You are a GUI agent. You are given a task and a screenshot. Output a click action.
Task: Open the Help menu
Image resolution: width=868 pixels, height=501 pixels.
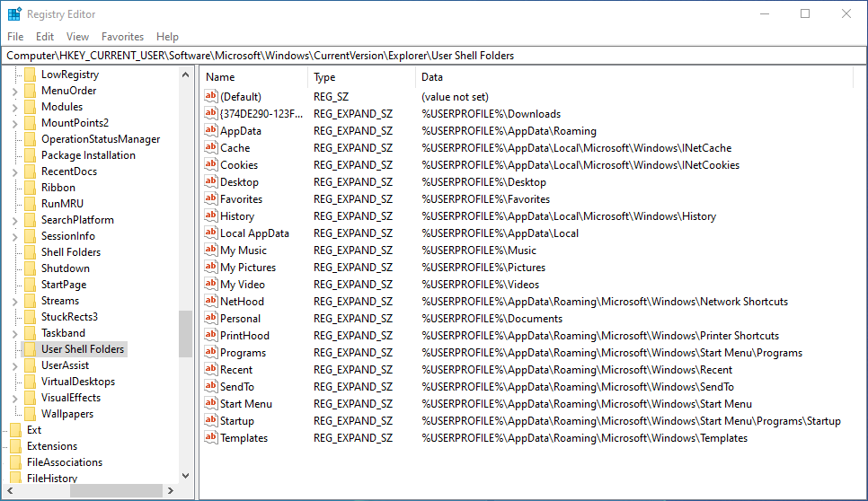167,37
